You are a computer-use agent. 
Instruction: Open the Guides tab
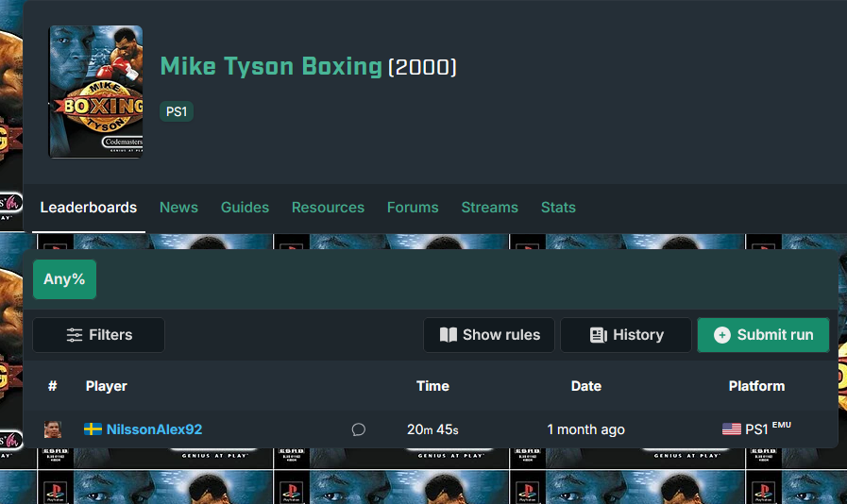[245, 208]
